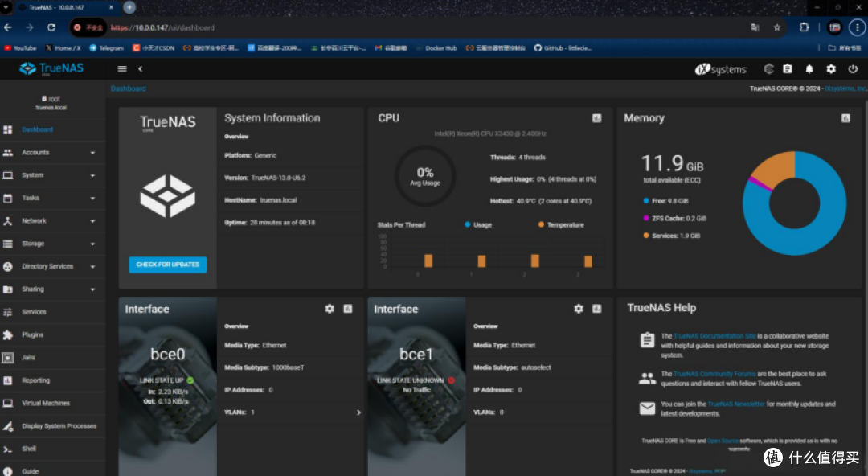
Task: Open bce1 interface reports chart icon
Action: pos(596,309)
